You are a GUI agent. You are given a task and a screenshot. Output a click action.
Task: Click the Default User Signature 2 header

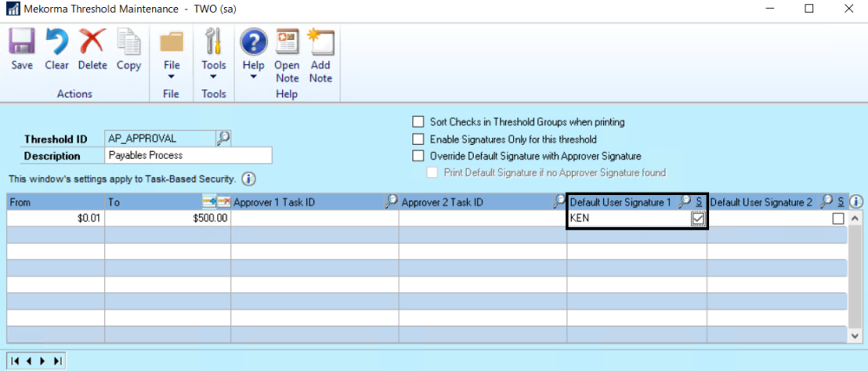761,202
